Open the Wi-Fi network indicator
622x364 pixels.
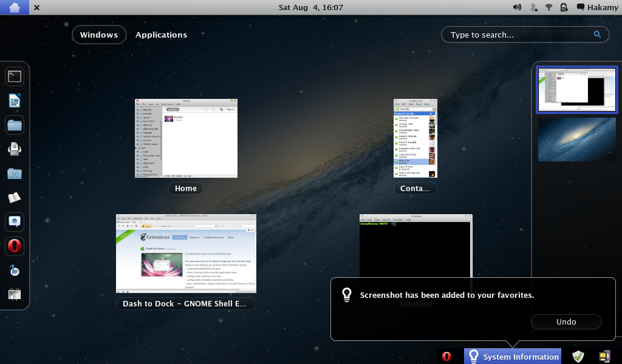pyautogui.click(x=549, y=7)
